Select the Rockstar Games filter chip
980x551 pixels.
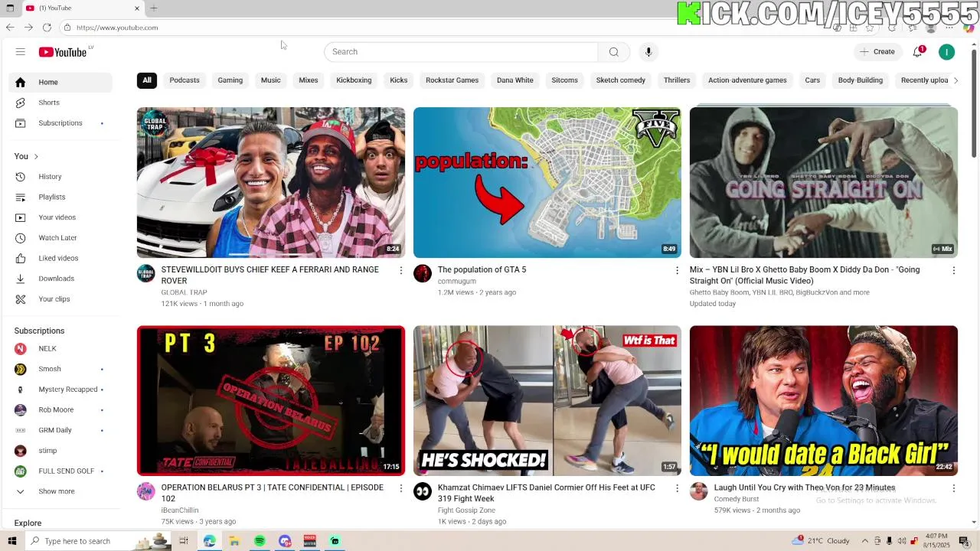tap(452, 80)
